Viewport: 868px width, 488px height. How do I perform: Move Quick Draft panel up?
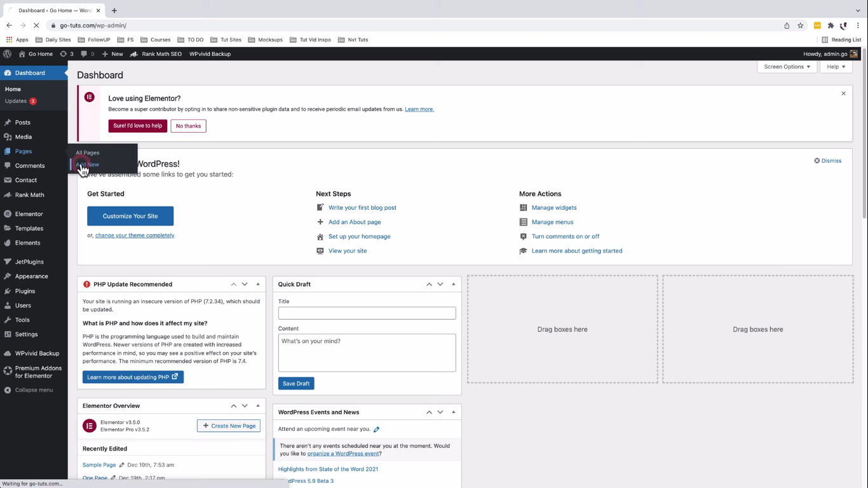pos(429,284)
